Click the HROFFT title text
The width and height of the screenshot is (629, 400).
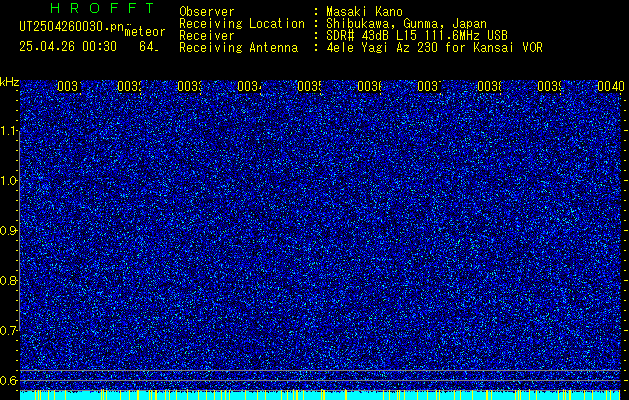click(102, 8)
